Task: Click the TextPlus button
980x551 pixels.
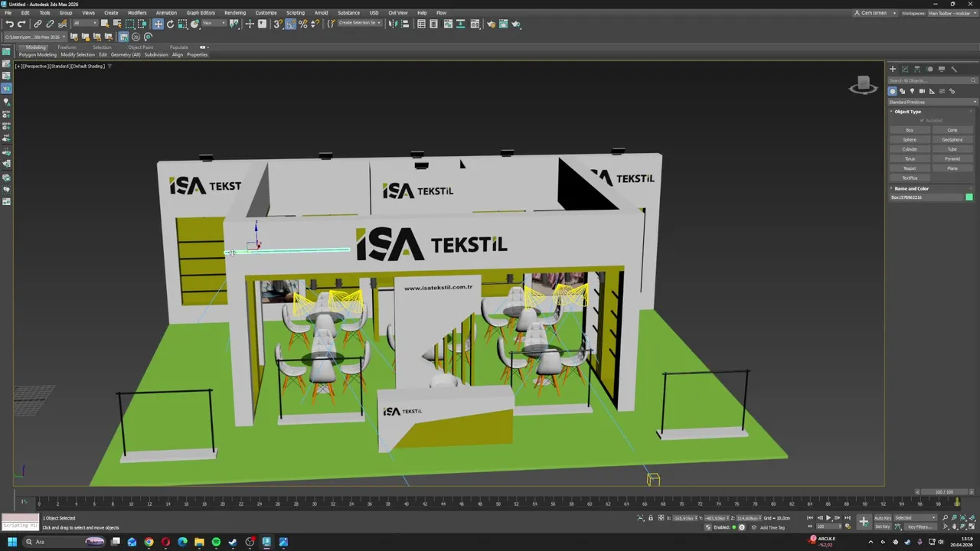Action: pyautogui.click(x=910, y=178)
